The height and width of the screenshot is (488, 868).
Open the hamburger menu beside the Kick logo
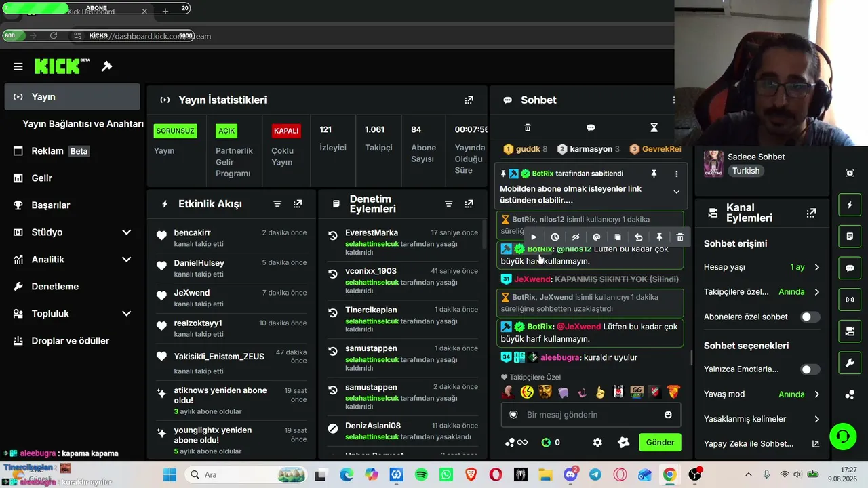click(x=18, y=66)
